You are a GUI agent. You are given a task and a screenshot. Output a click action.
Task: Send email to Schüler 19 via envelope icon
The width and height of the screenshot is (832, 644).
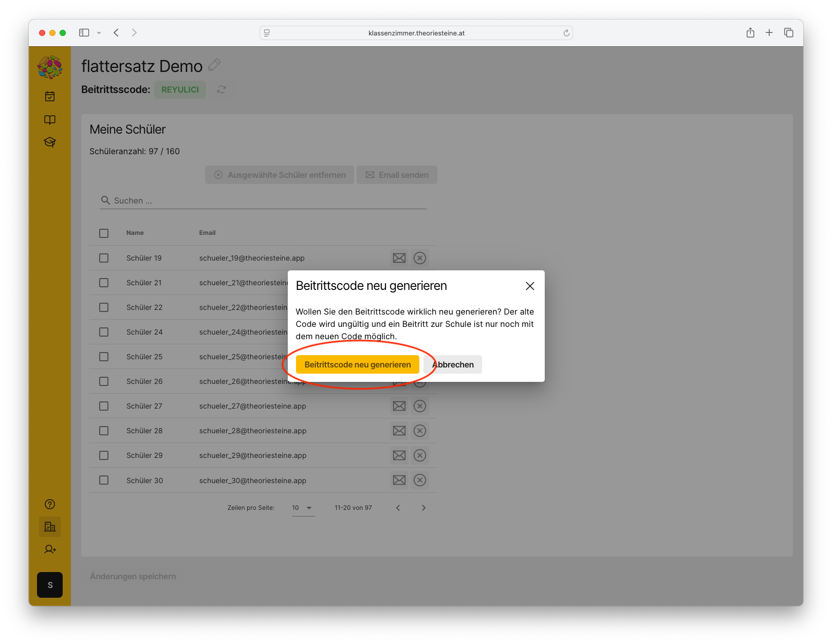tap(399, 258)
